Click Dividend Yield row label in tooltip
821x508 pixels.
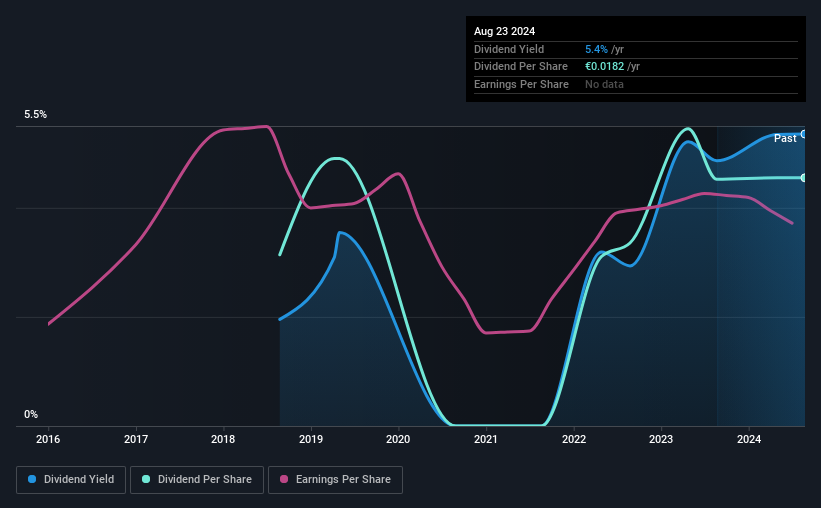509,49
